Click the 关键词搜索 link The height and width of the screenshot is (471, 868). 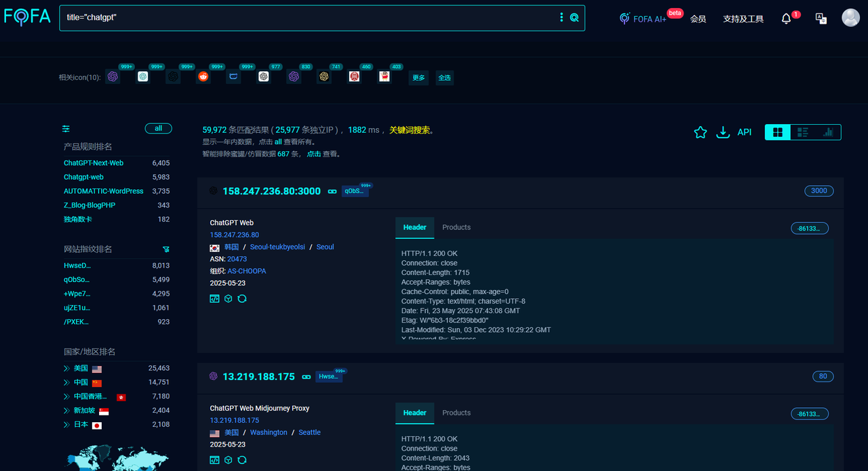[x=410, y=130]
